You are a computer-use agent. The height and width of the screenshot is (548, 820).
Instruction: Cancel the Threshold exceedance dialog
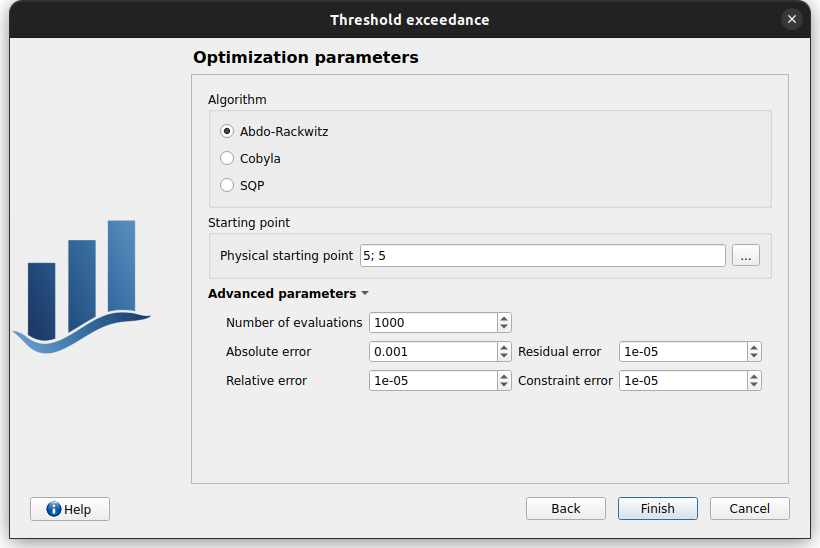point(749,509)
